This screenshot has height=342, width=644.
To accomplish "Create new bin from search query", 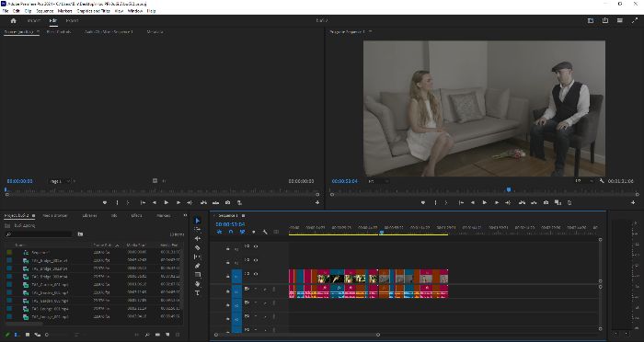I will [81, 234].
